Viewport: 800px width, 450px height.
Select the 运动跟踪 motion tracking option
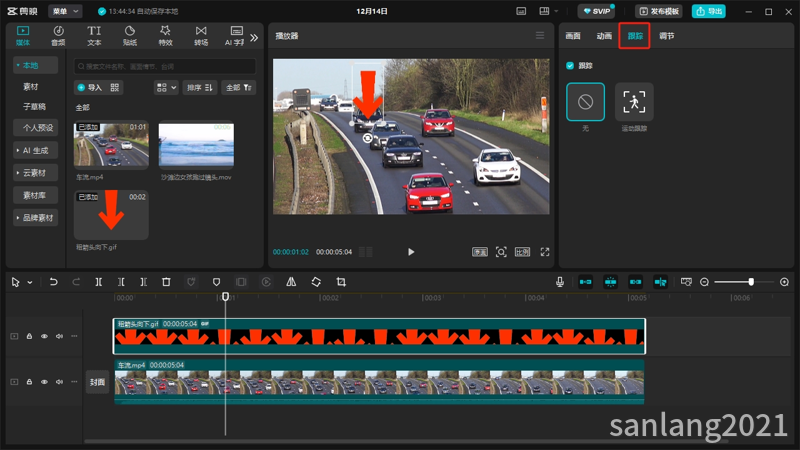(634, 102)
